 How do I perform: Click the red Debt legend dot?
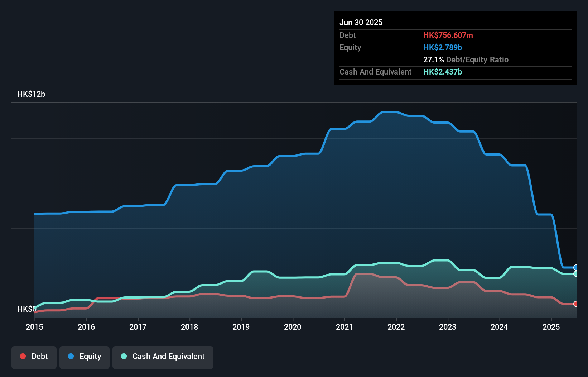pyautogui.click(x=23, y=356)
